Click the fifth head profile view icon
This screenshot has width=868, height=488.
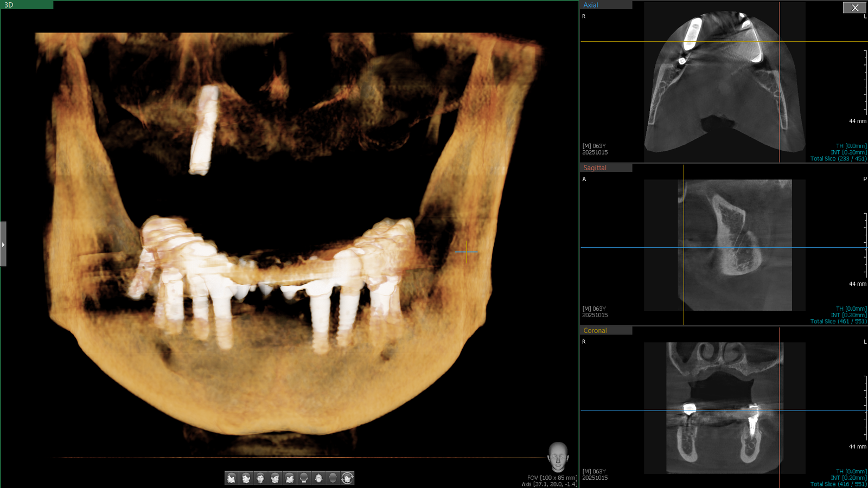[x=290, y=478]
